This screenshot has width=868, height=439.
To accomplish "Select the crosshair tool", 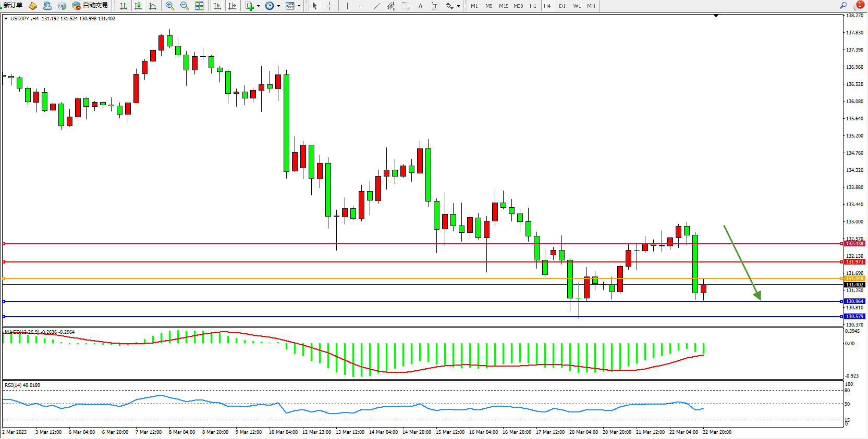I will click(x=330, y=6).
